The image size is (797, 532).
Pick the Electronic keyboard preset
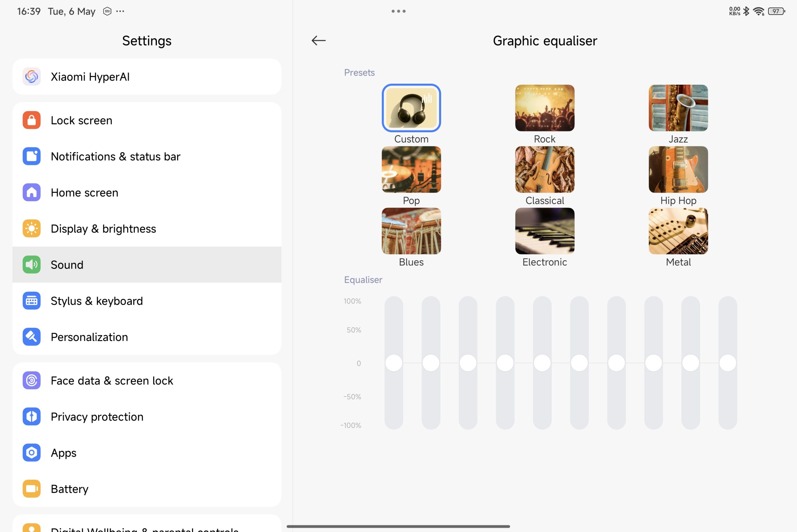pos(545,231)
